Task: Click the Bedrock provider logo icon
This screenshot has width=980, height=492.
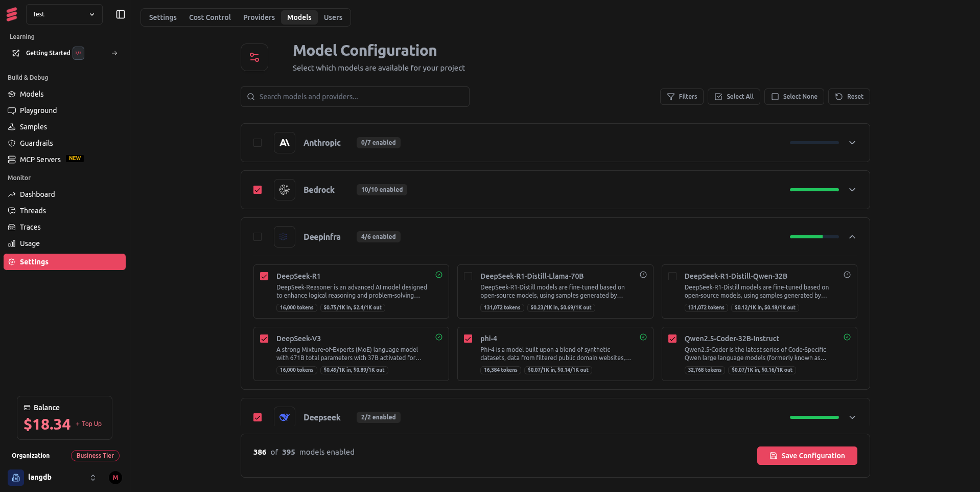Action: pos(285,190)
